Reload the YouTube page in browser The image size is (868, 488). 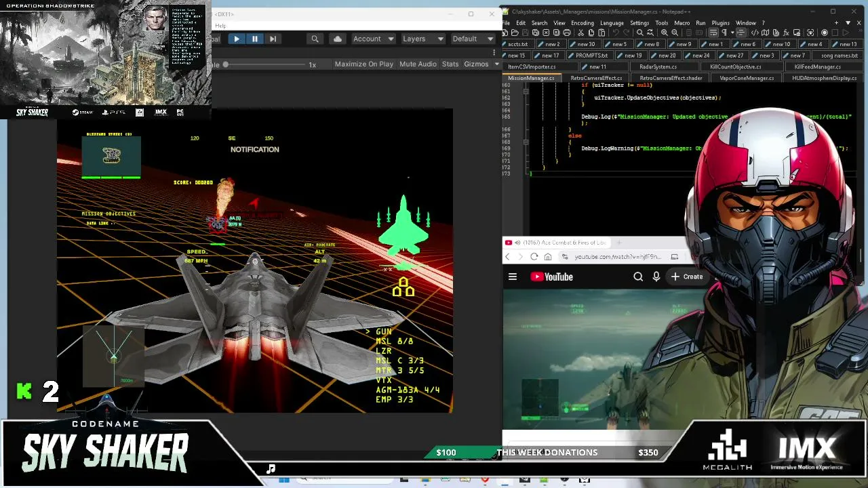pos(534,257)
